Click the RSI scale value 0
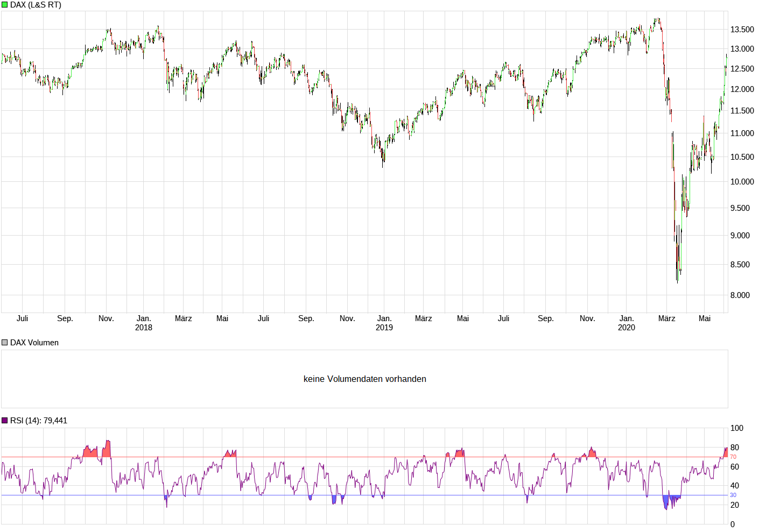 733,524
